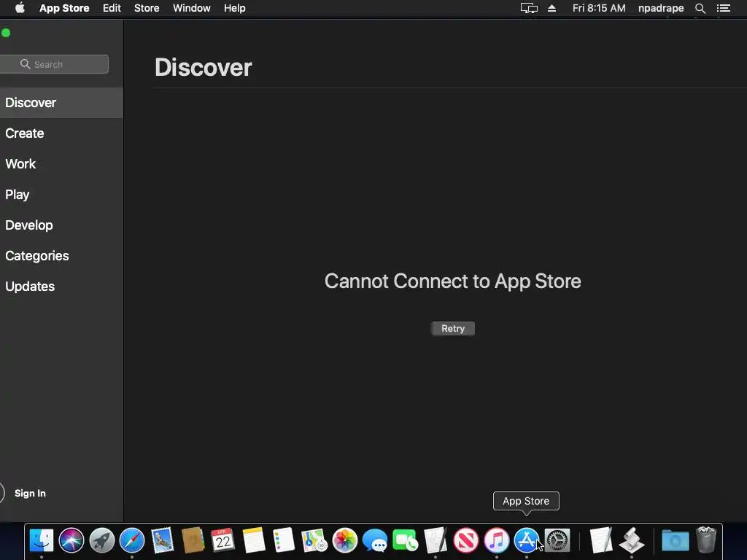The width and height of the screenshot is (747, 560).
Task: Click the npadrape user menu
Action: [661, 8]
